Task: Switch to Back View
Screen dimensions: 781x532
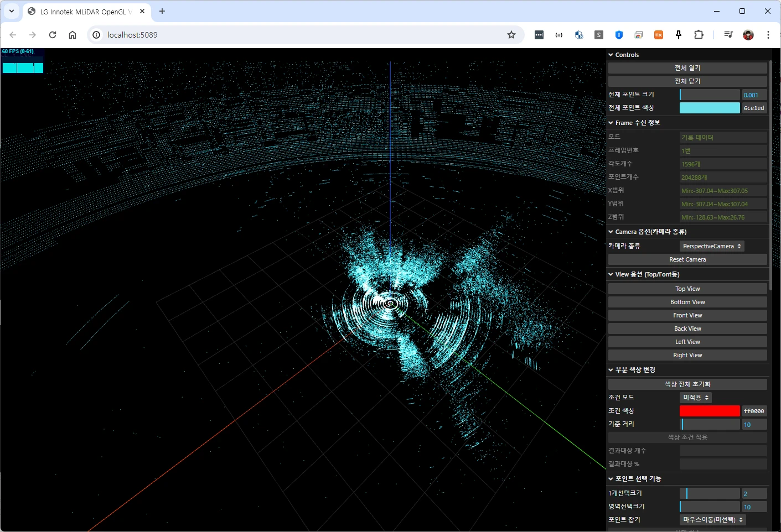Action: pyautogui.click(x=687, y=328)
